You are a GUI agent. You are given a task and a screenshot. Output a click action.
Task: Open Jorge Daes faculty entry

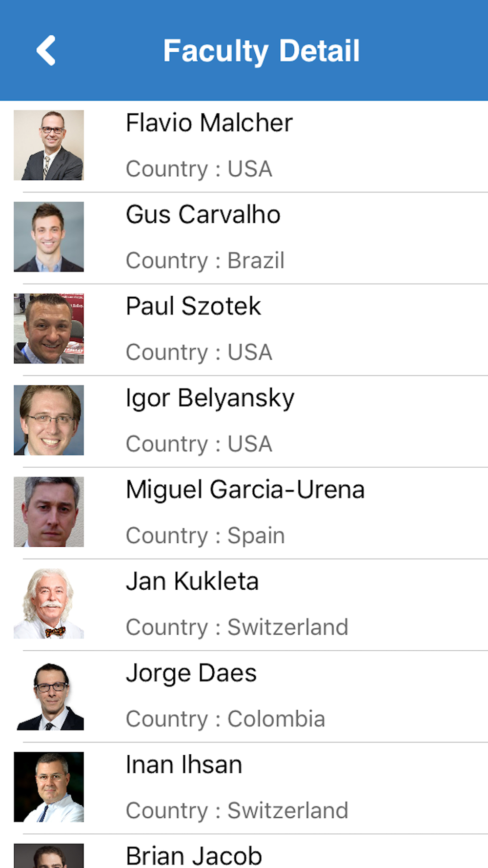244,697
